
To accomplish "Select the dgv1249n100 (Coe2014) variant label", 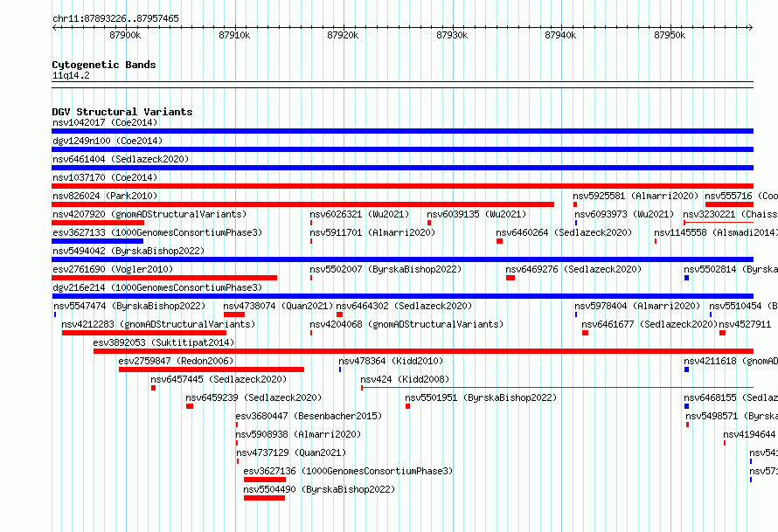I will (x=108, y=141).
